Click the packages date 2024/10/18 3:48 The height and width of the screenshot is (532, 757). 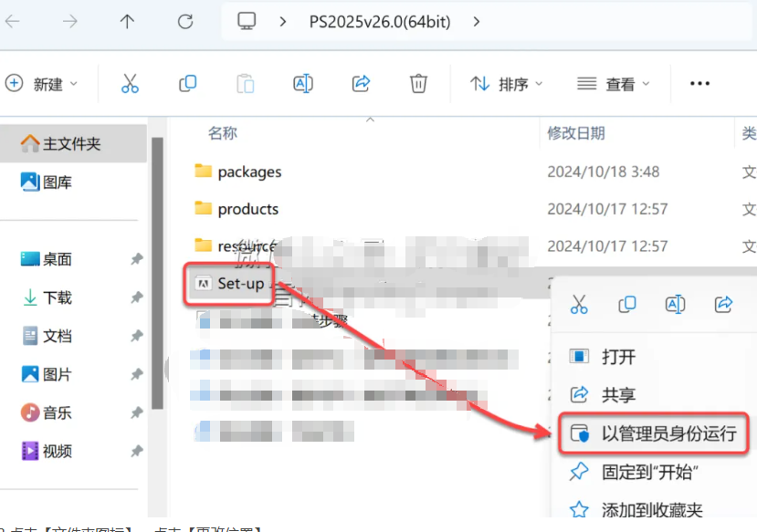(603, 172)
